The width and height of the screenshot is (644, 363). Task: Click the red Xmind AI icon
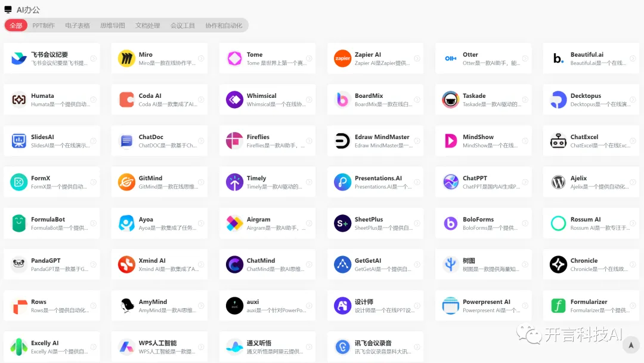click(x=126, y=264)
